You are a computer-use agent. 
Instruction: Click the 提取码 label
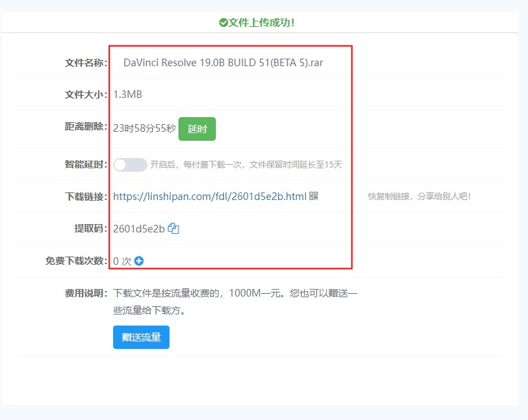pyautogui.click(x=91, y=229)
